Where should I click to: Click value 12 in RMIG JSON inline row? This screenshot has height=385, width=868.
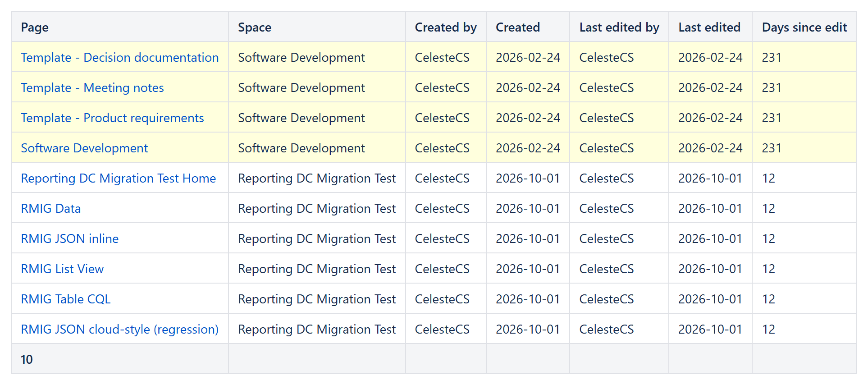pyautogui.click(x=768, y=238)
